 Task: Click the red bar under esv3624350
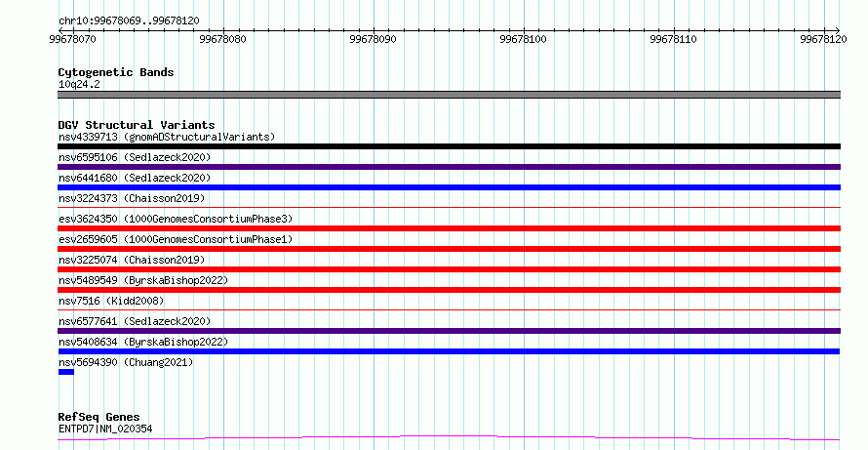(x=449, y=228)
